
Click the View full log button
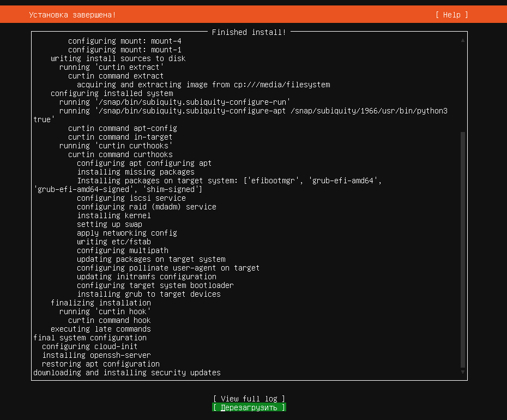click(x=249, y=399)
